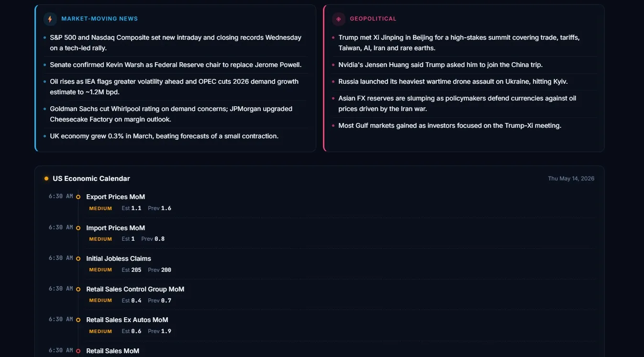The image size is (644, 357).
Task: Click the Kevin Warsh Fed chair headline
Action: point(176,65)
